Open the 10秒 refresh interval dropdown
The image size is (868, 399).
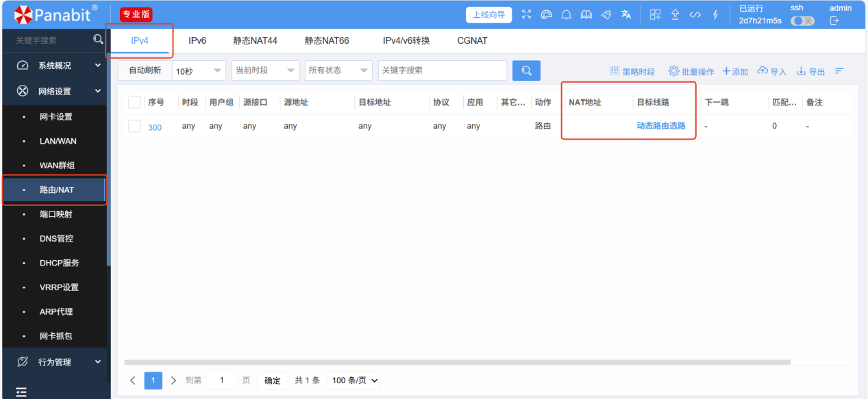point(199,70)
